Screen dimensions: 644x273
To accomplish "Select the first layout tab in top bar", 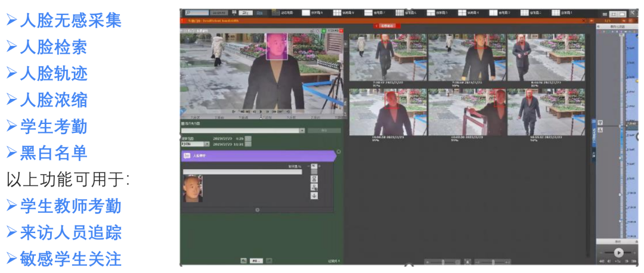I will point(286,12).
